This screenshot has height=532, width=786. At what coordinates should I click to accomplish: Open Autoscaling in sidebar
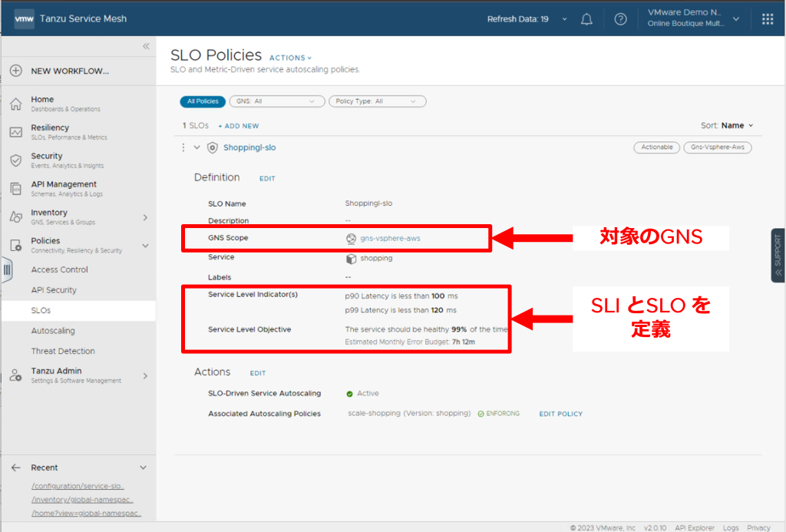coord(53,331)
